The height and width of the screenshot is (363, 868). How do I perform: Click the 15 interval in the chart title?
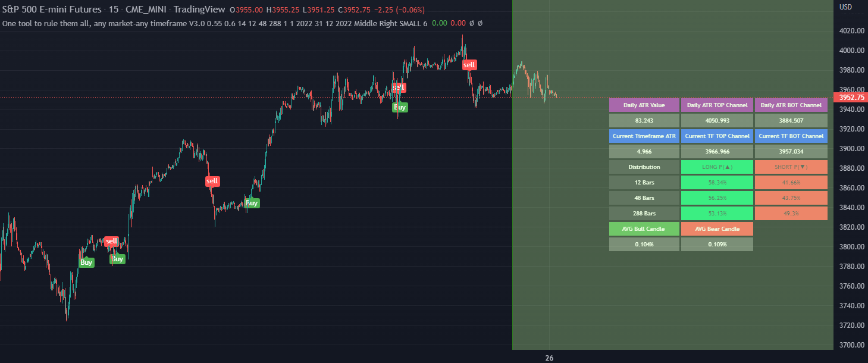click(113, 10)
